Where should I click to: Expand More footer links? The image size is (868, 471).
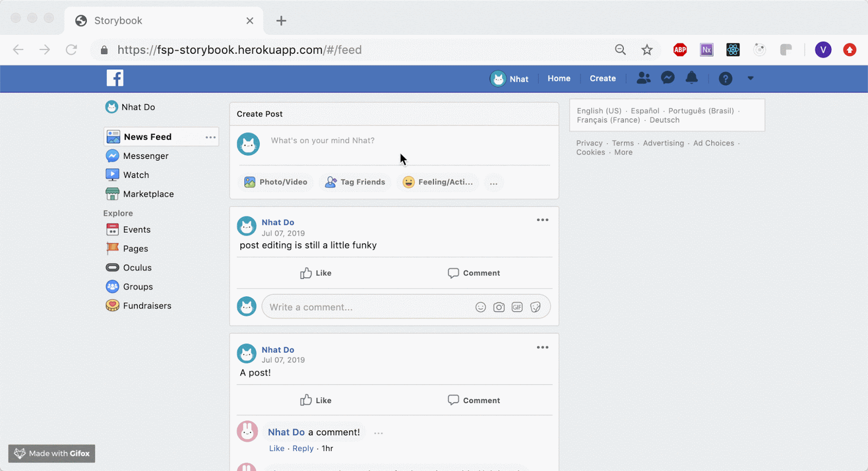click(x=623, y=152)
